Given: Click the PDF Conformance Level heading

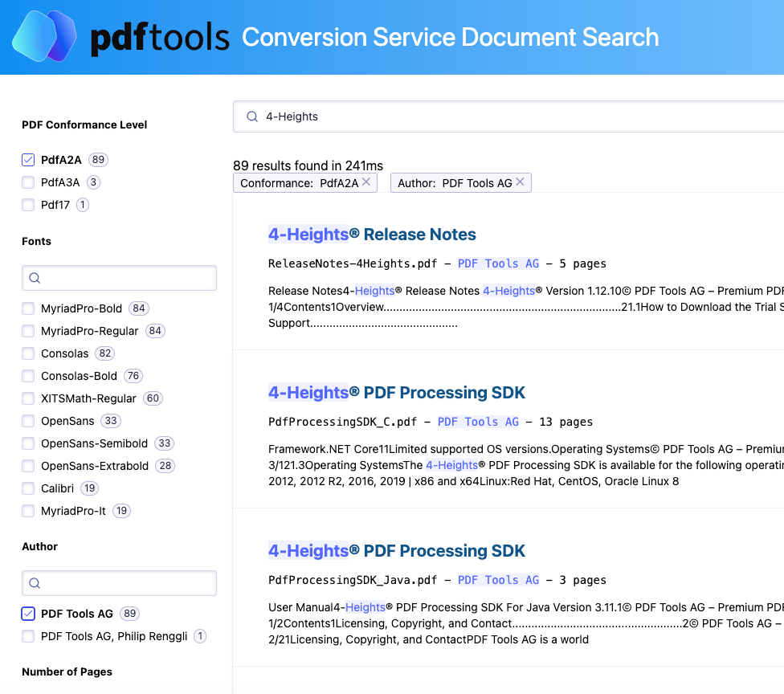Looking at the screenshot, I should (x=84, y=125).
